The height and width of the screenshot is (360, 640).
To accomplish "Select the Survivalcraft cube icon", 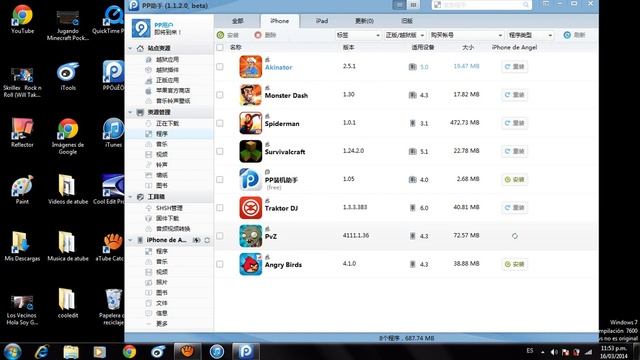I will [250, 151].
